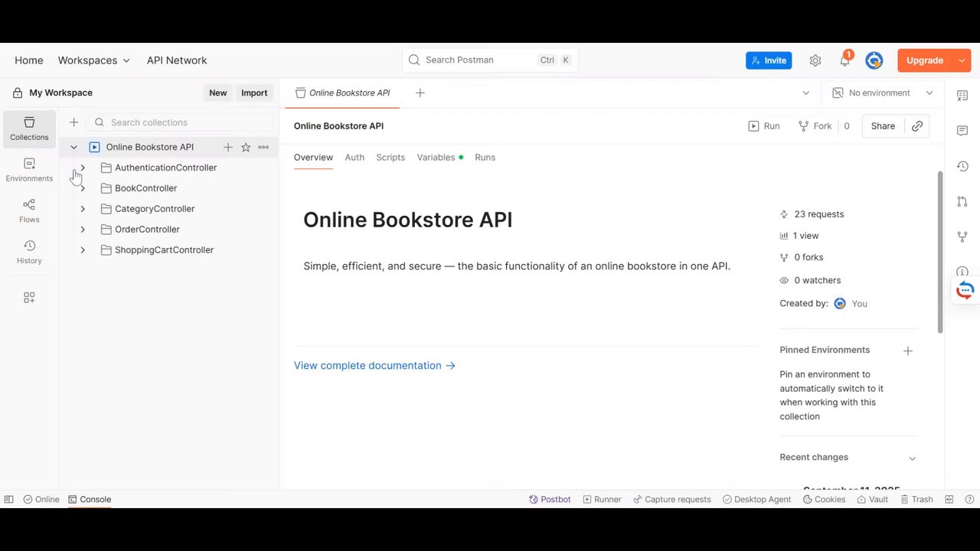Copy collection link via chain icon
The height and width of the screenshot is (551, 980).
(x=917, y=126)
